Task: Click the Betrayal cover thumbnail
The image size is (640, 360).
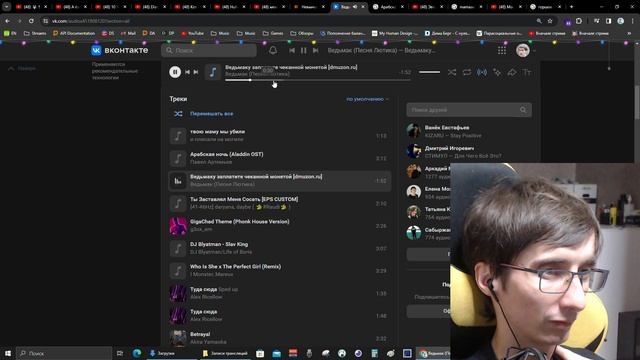Action: coord(178,338)
